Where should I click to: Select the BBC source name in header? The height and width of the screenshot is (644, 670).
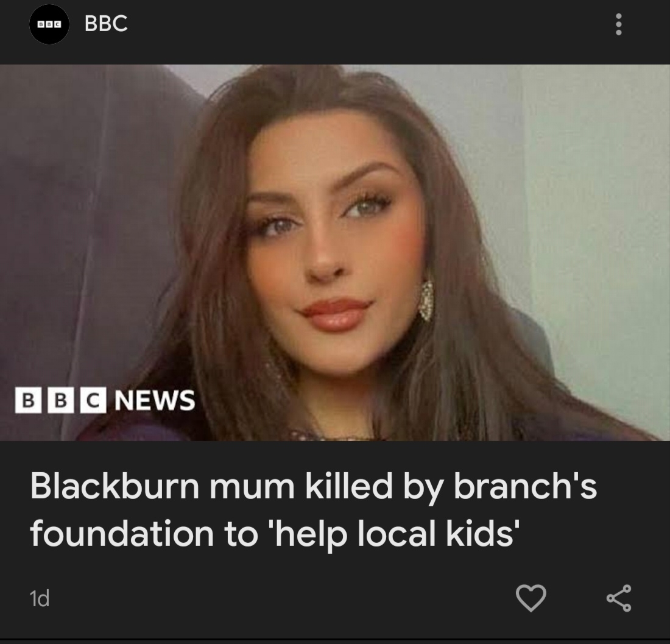pyautogui.click(x=106, y=23)
